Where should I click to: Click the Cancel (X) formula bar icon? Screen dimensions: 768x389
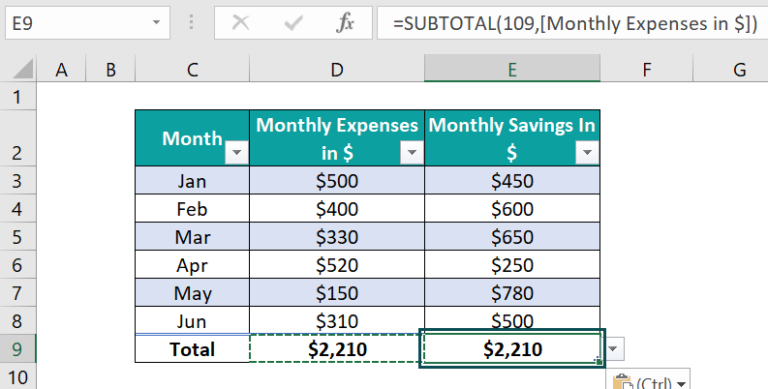(x=240, y=23)
